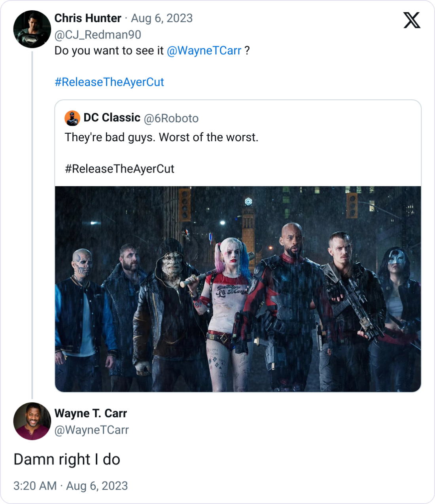435x504 pixels.
Task: Click Wayne T. Carr's display name
Action: tap(91, 414)
